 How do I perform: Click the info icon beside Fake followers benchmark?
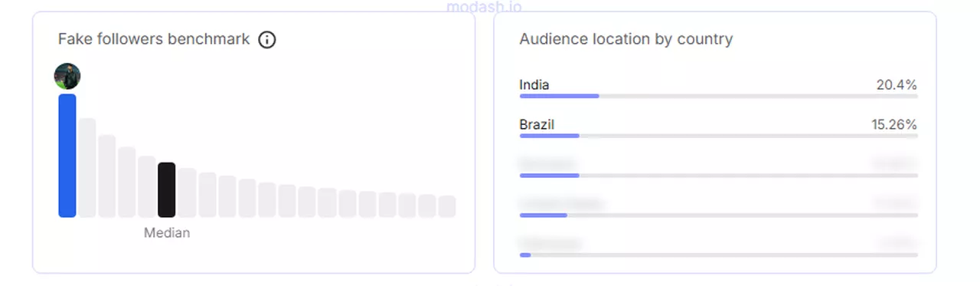(x=266, y=39)
